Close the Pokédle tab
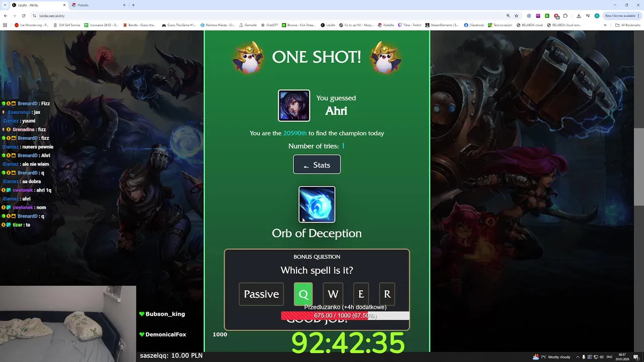Viewport: 644px width, 362px height. click(x=124, y=5)
